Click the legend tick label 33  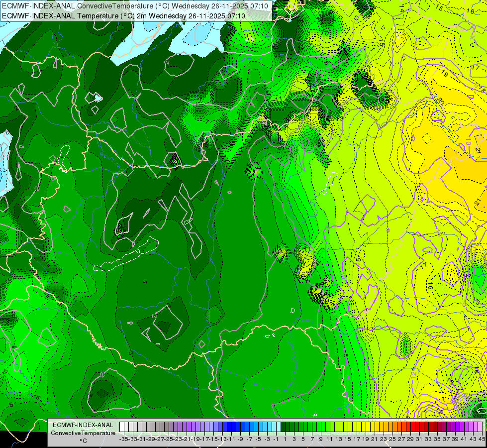(x=428, y=439)
